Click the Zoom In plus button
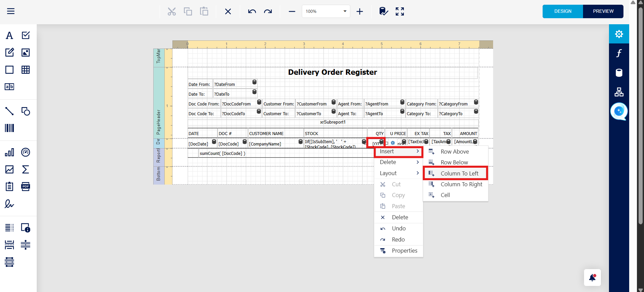The width and height of the screenshot is (644, 292). 360,11
